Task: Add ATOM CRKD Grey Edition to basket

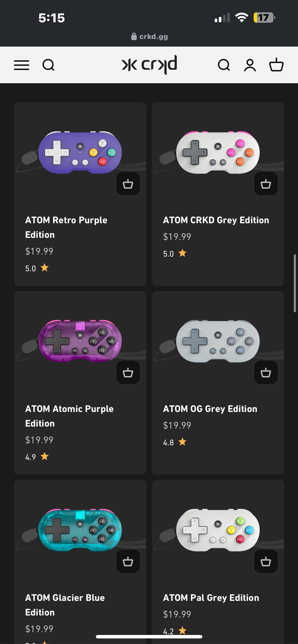Action: pyautogui.click(x=266, y=184)
